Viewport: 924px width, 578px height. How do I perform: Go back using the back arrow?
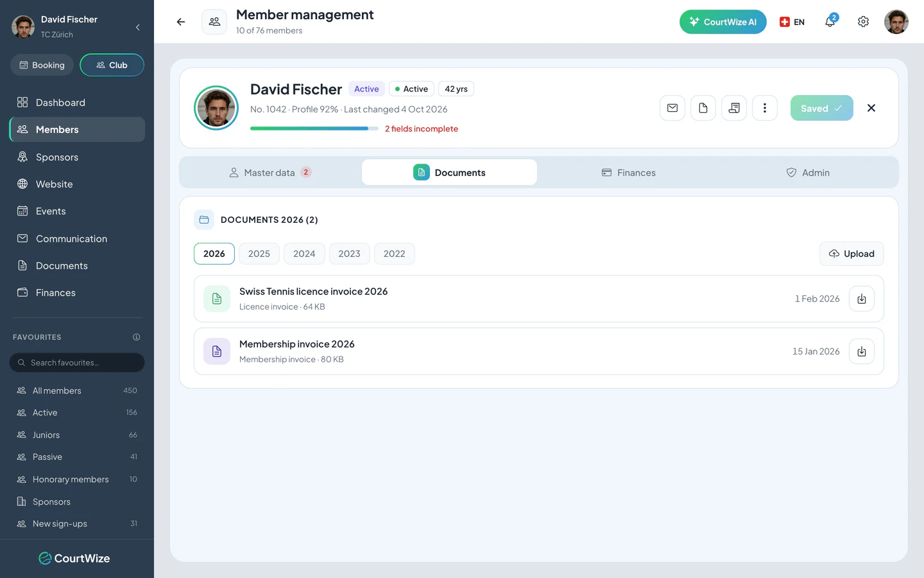point(181,22)
